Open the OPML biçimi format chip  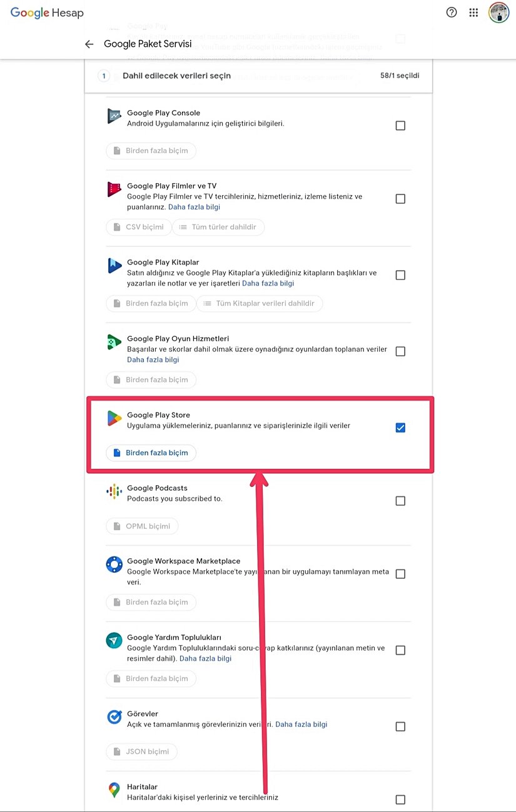[x=142, y=526]
